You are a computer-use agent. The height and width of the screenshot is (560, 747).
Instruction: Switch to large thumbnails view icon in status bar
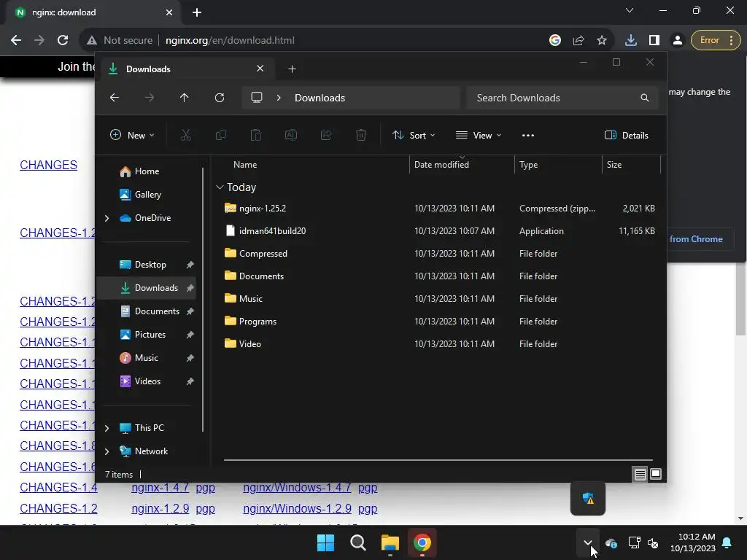tap(656, 474)
